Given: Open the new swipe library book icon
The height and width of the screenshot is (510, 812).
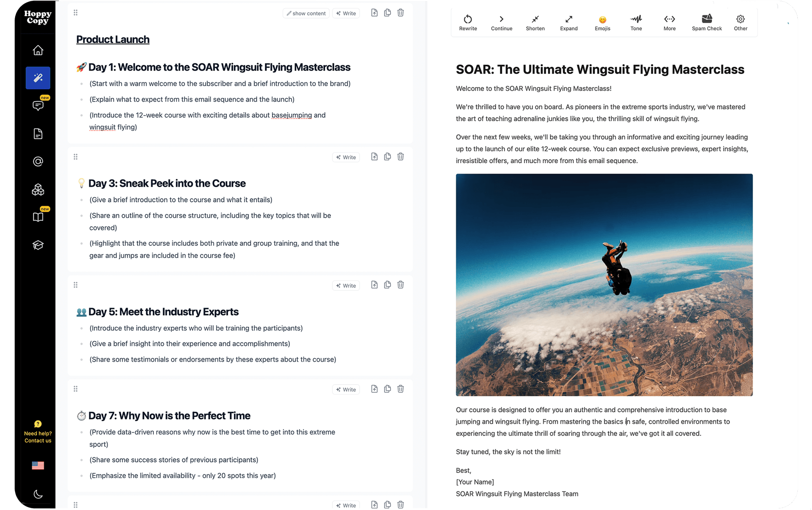Looking at the screenshot, I should (x=38, y=217).
